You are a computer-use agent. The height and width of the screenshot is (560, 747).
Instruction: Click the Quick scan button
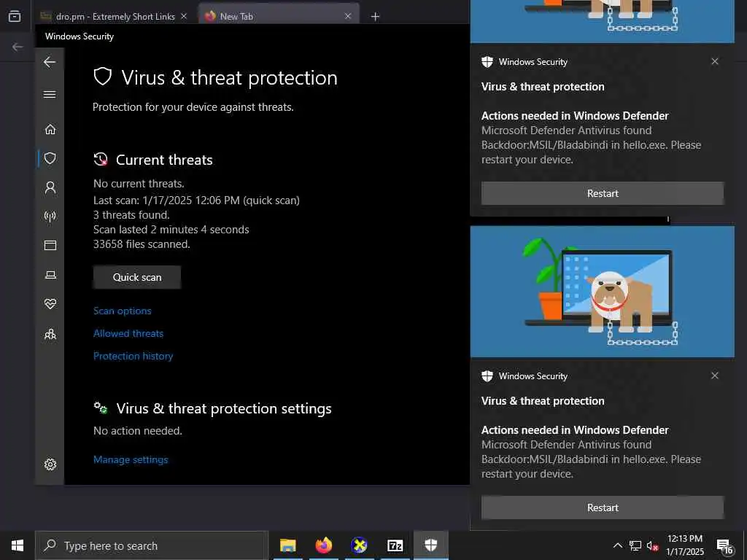136,277
